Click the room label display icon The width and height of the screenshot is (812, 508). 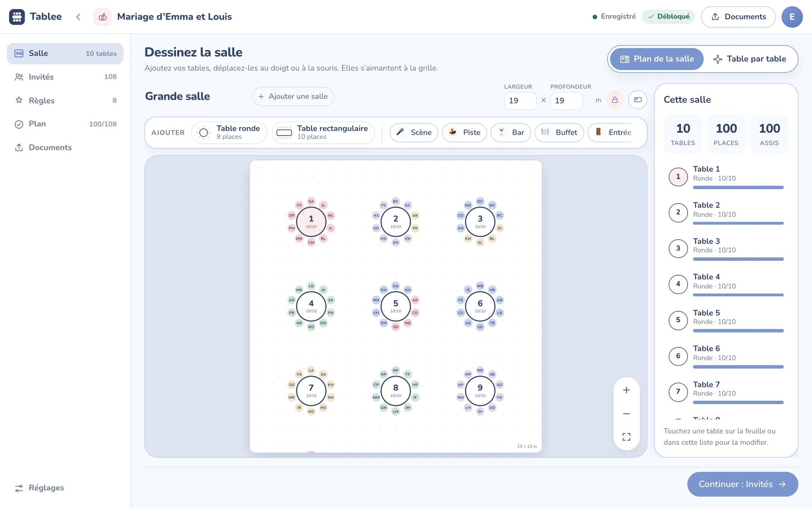tap(638, 100)
